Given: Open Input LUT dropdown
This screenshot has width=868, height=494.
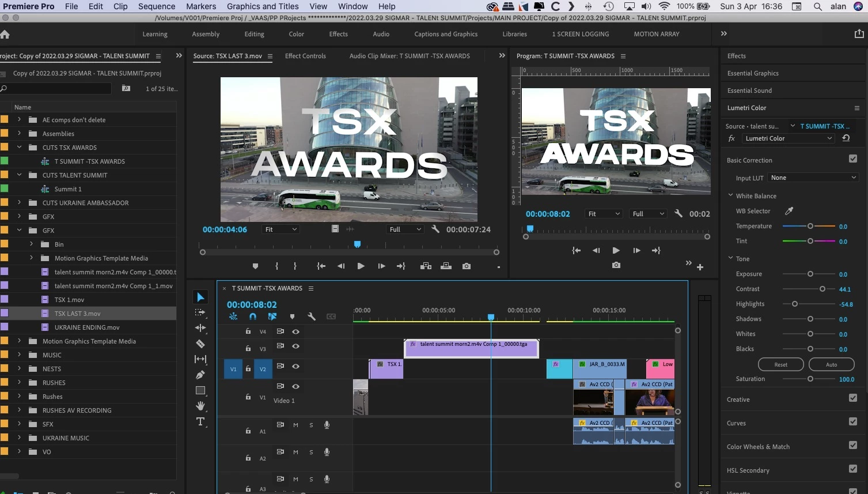Looking at the screenshot, I should point(813,178).
